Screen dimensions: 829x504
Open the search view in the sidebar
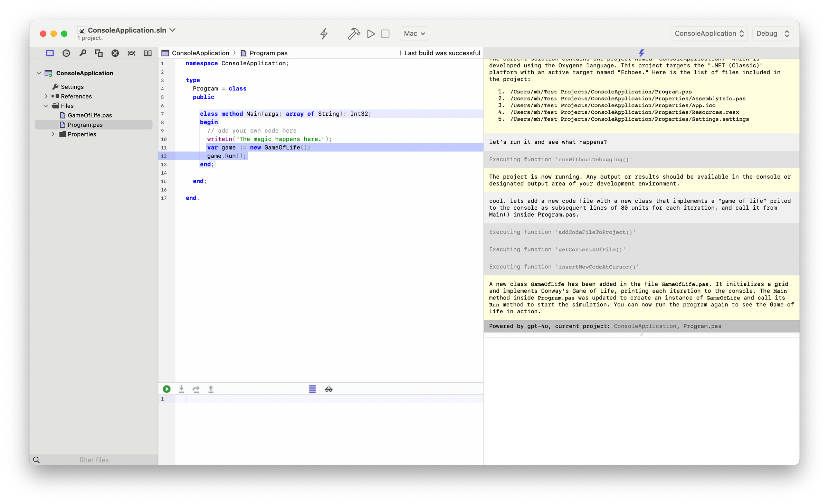coord(83,53)
